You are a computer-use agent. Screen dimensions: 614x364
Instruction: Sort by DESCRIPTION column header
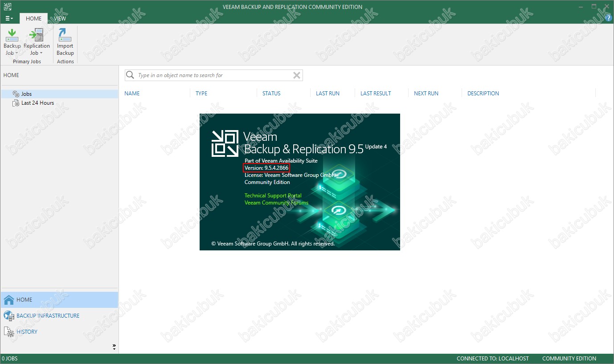pyautogui.click(x=483, y=94)
